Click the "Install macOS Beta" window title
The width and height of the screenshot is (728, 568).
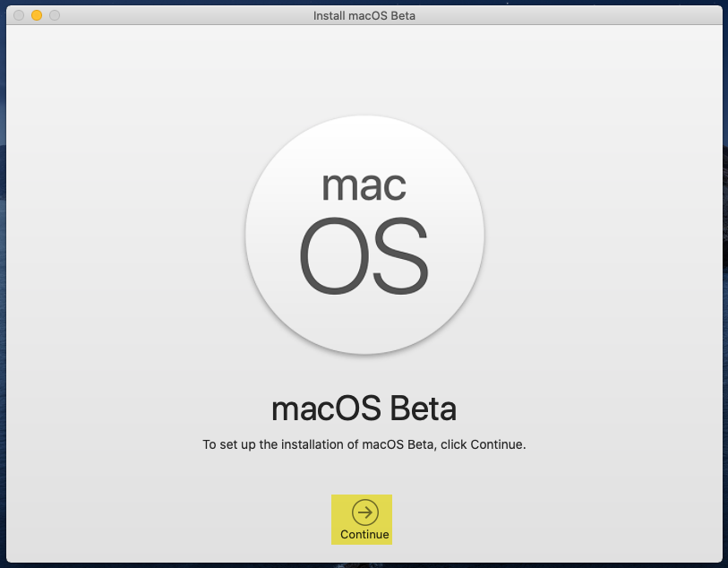364,16
